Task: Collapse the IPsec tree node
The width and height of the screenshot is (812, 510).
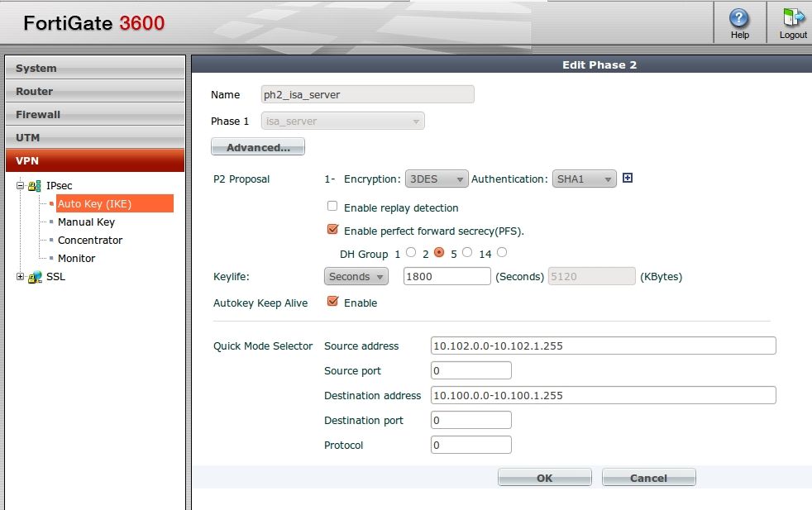Action: pyautogui.click(x=20, y=185)
